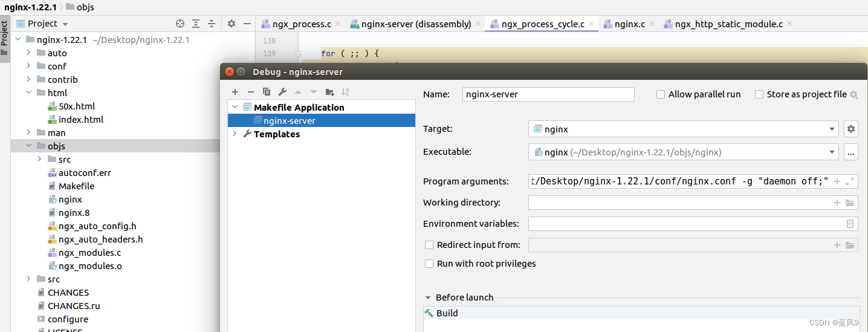Expand the auto folder
This screenshot has height=332, width=868.
pyautogui.click(x=28, y=53)
